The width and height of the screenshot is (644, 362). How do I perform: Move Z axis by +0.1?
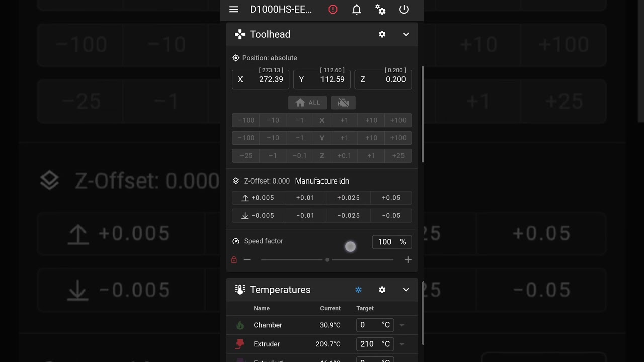344,156
